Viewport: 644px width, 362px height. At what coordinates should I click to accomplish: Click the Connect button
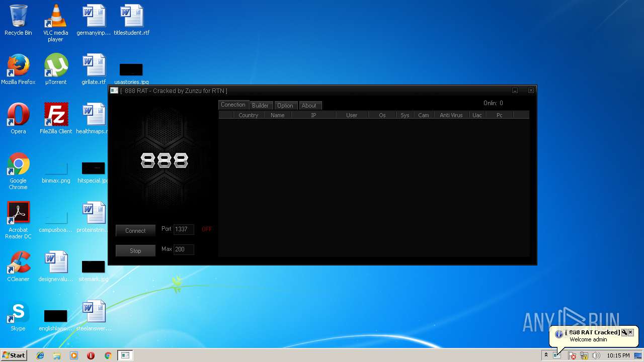click(x=135, y=230)
